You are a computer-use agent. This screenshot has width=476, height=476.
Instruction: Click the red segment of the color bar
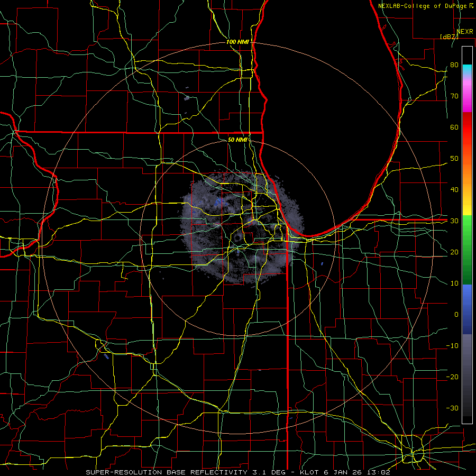(x=467, y=127)
